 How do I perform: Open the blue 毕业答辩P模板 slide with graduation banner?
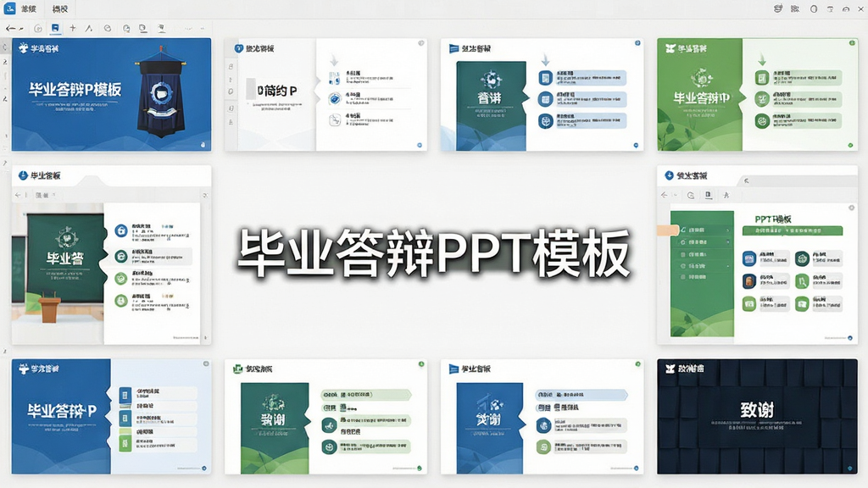click(x=111, y=95)
